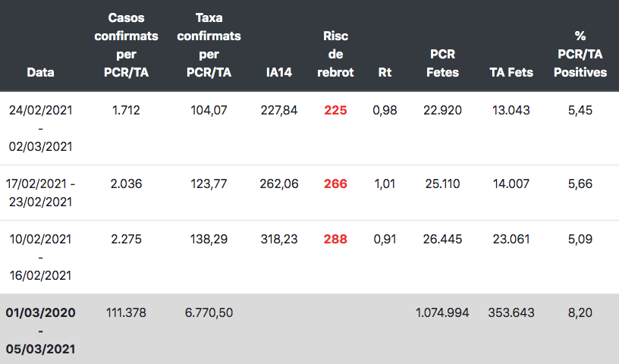619x364 pixels.
Task: Select the red rebrot risk value 288
Action: click(335, 239)
